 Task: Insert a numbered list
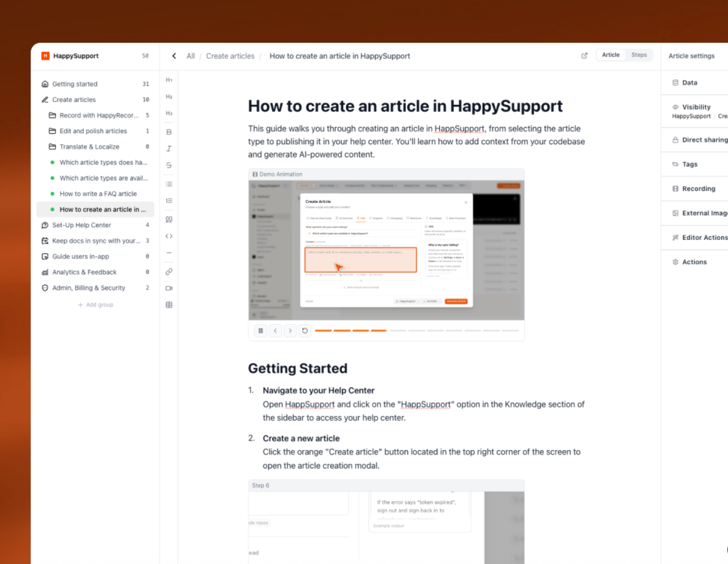point(169,201)
